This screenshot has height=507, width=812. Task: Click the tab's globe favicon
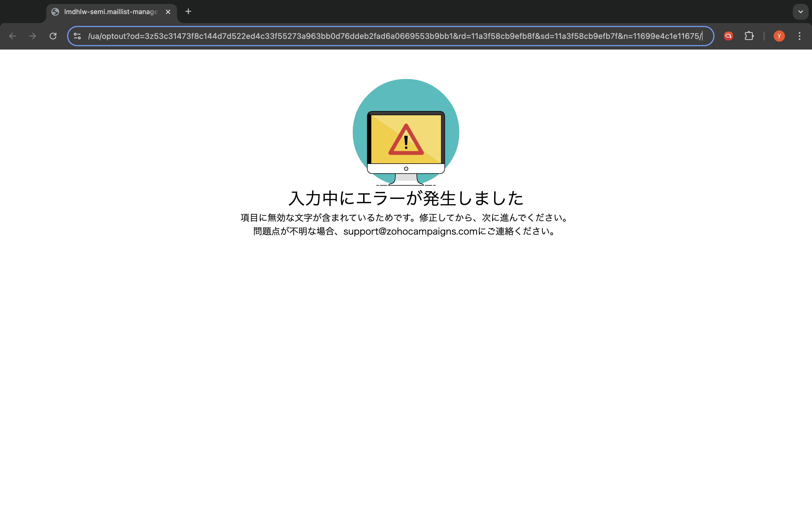[55, 12]
